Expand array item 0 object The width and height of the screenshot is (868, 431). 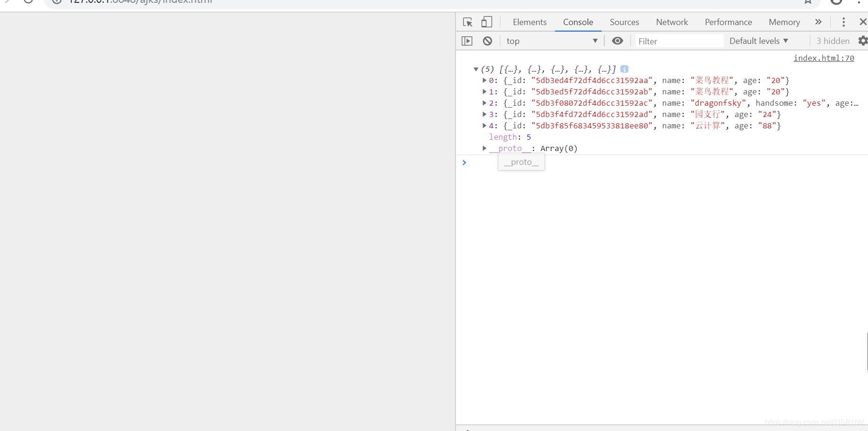pos(484,80)
